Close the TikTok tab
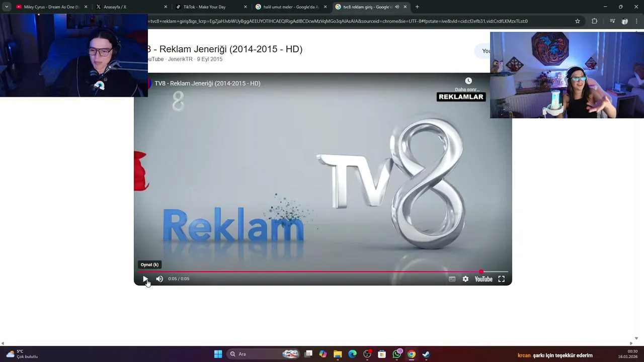The height and width of the screenshot is (362, 644). (x=246, y=7)
